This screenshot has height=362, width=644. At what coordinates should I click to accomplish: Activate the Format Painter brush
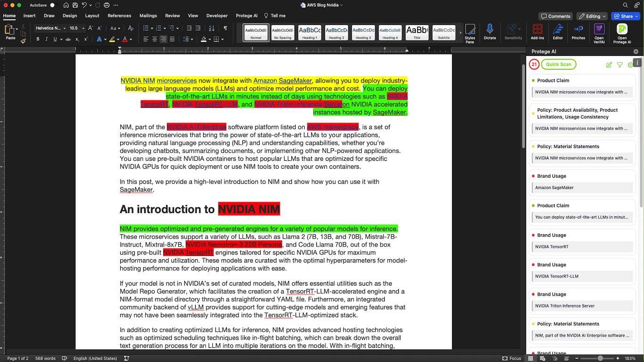23,41
